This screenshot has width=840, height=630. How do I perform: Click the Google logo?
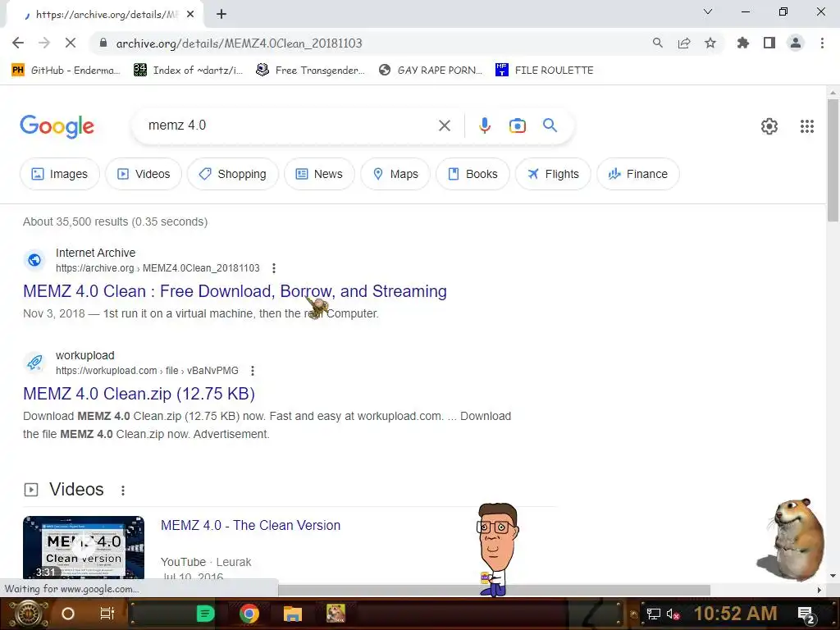tap(57, 126)
